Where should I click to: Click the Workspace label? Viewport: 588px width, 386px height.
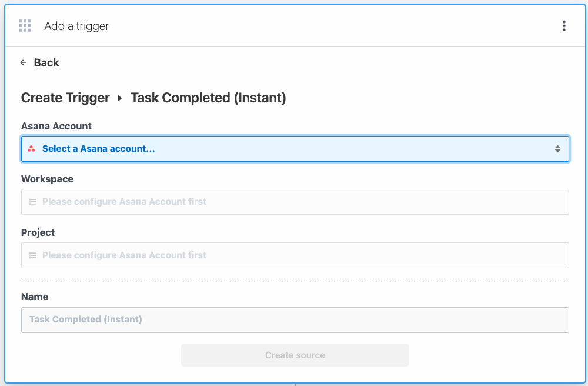tap(47, 179)
